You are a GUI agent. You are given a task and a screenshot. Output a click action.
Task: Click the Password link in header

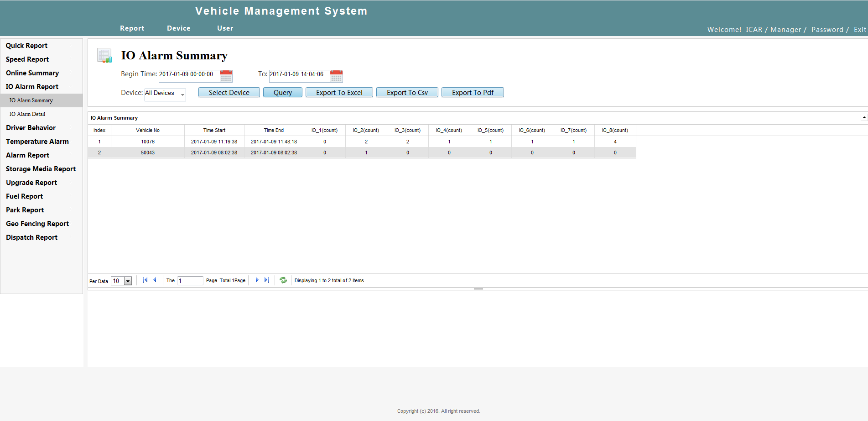coord(827,30)
